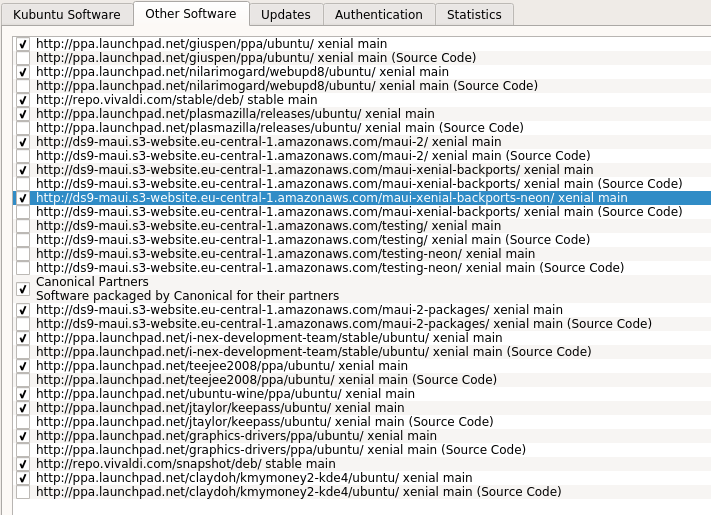This screenshot has width=711, height=515.
Task: Select the jtaylor keepass Source Code row
Action: coord(251,422)
